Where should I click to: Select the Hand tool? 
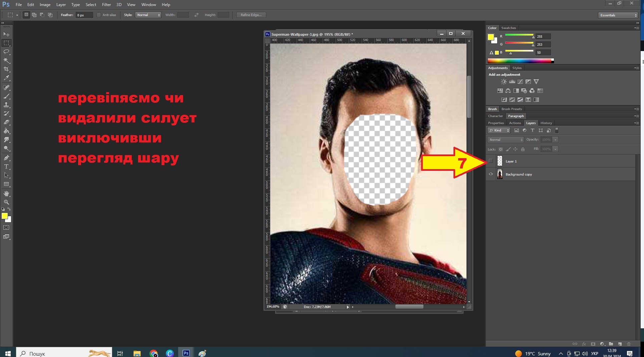[6, 194]
